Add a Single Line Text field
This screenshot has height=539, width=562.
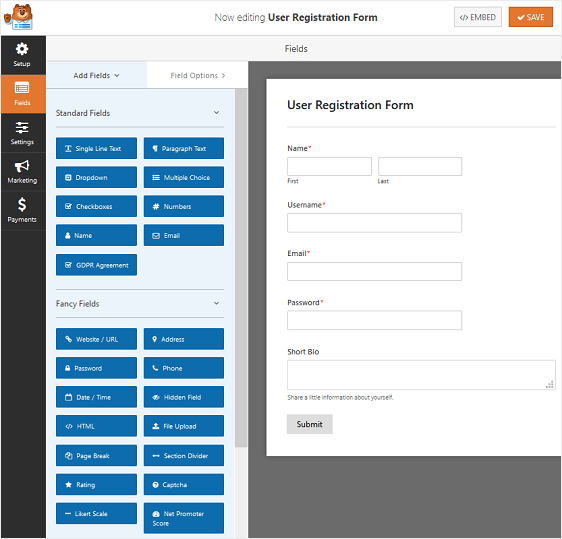point(96,148)
